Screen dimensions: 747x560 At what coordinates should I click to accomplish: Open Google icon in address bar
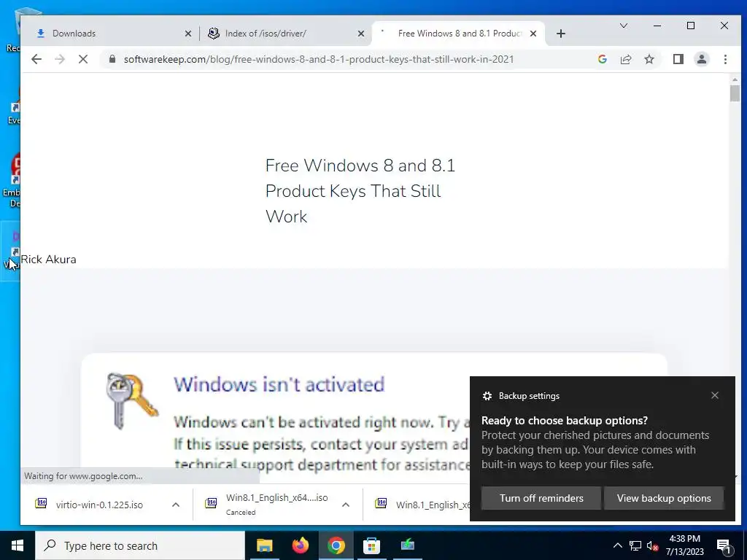click(x=602, y=59)
